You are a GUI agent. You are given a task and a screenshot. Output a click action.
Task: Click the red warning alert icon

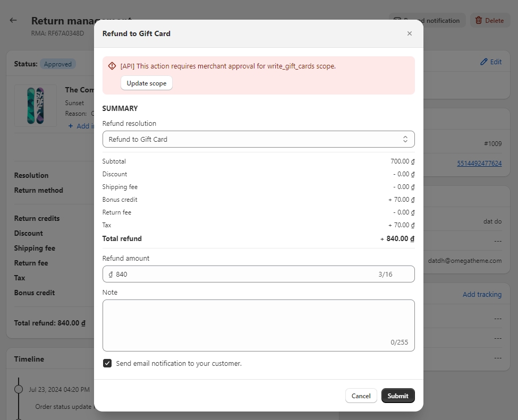coord(112,66)
